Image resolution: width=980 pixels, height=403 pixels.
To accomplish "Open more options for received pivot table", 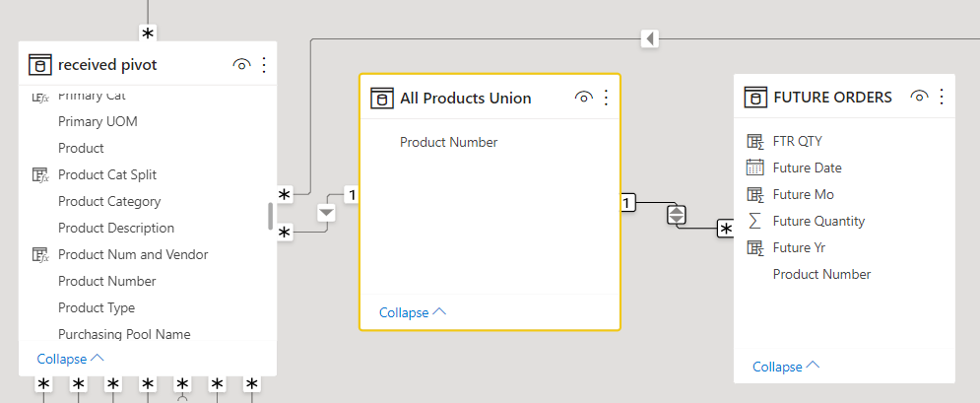I will [x=263, y=64].
